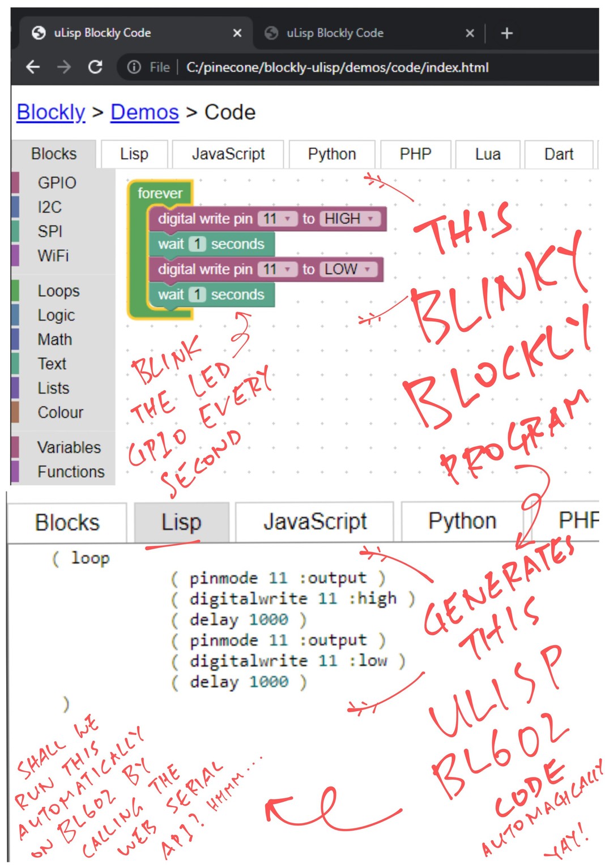Follow the Blockly breadcrumb link
Screen dimensions: 605x868
tap(51, 112)
